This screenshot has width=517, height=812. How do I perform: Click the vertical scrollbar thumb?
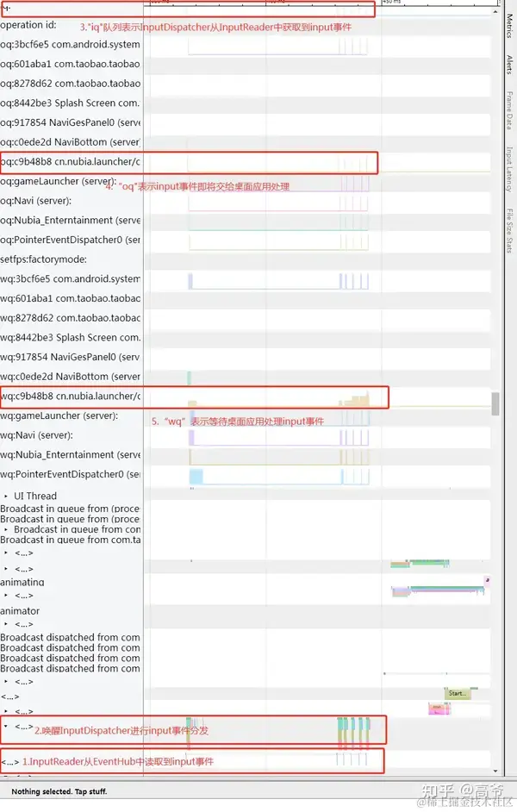point(495,404)
